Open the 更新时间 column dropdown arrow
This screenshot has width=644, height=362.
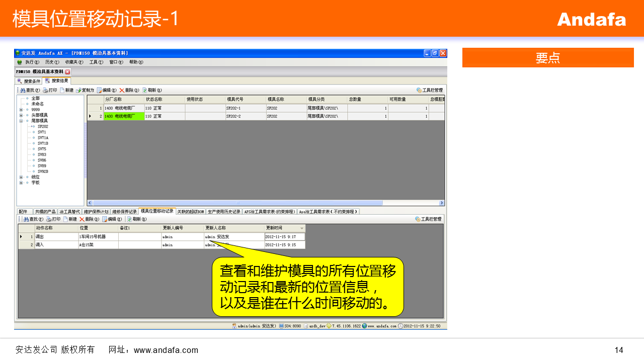pos(302,228)
